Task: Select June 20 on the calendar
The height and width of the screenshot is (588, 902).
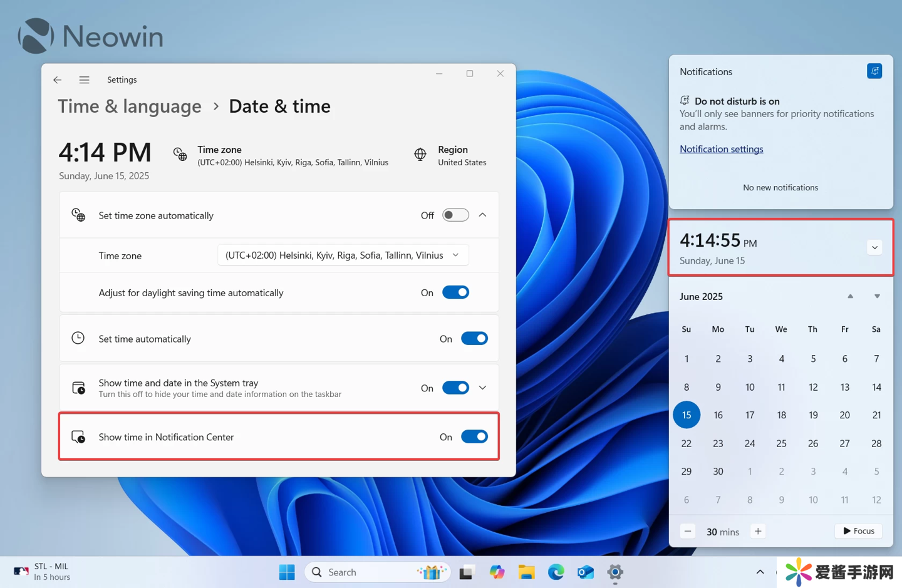Action: point(844,415)
